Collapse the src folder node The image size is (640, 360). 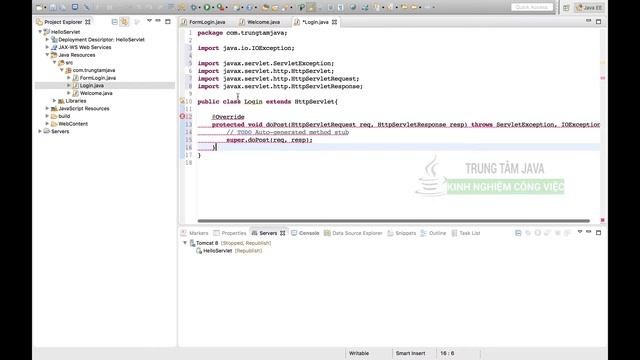54,62
